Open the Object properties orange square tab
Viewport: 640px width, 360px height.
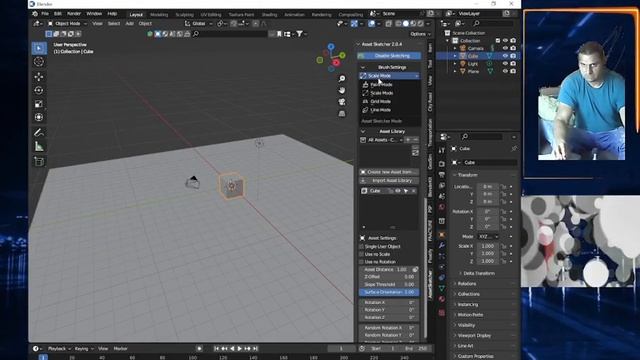click(442, 235)
